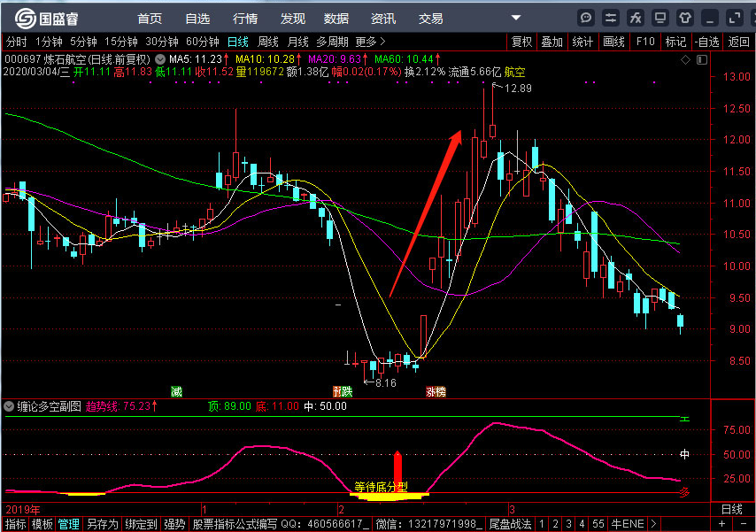The height and width of the screenshot is (532, 756).
Task: Click the 统计 statistics button
Action: 582,42
